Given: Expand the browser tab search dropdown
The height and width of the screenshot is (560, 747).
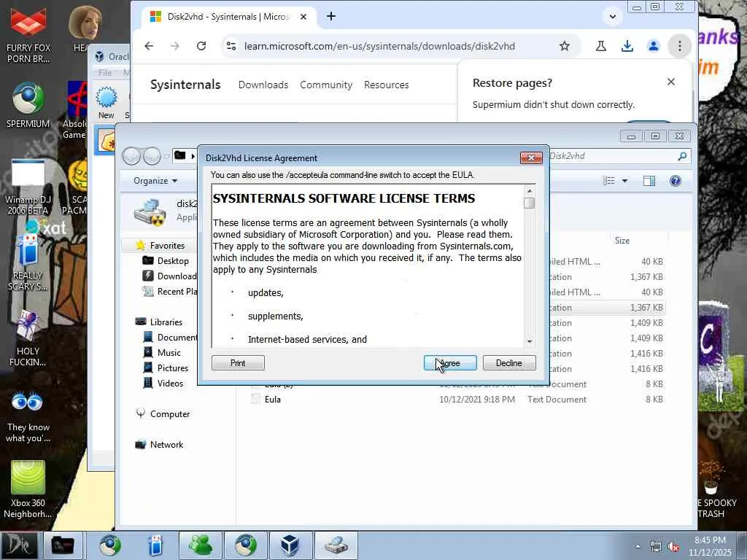Looking at the screenshot, I should click(613, 17).
